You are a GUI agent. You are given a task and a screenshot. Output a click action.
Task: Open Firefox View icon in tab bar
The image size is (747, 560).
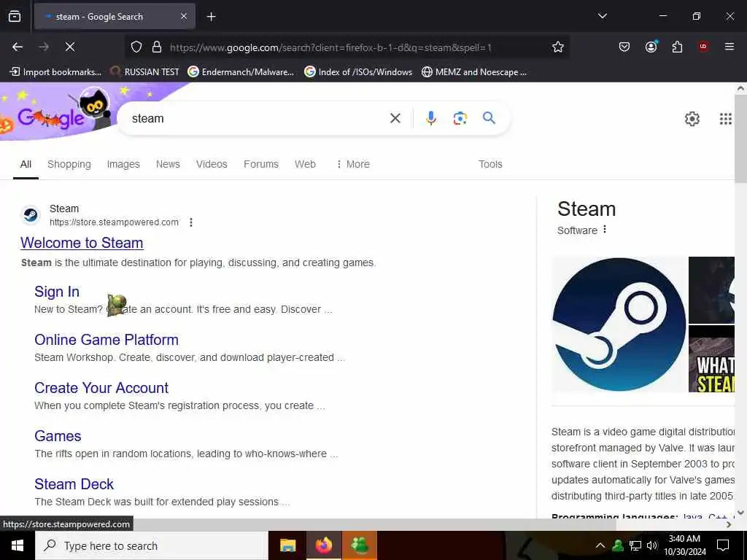(15, 17)
